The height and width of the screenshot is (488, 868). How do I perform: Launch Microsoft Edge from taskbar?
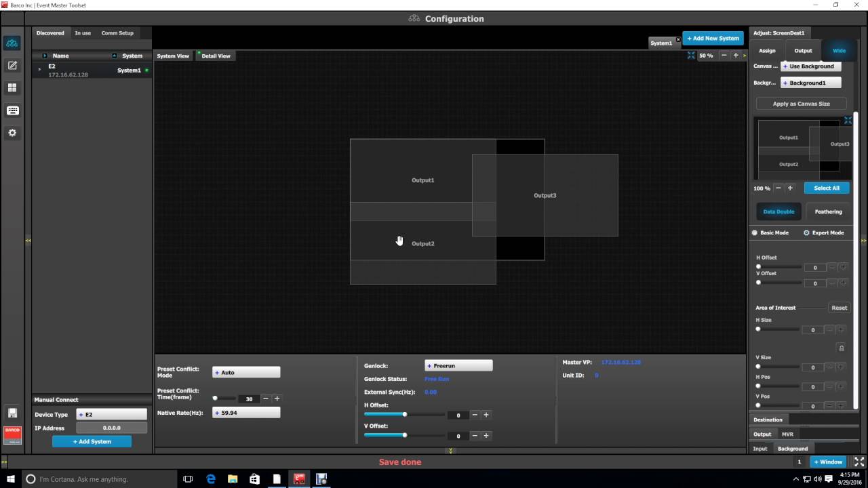pyautogui.click(x=211, y=479)
